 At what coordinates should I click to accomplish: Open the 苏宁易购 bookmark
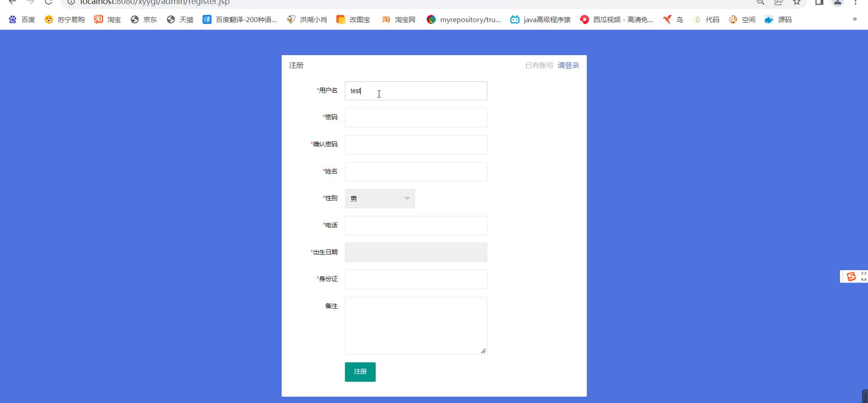(x=65, y=19)
